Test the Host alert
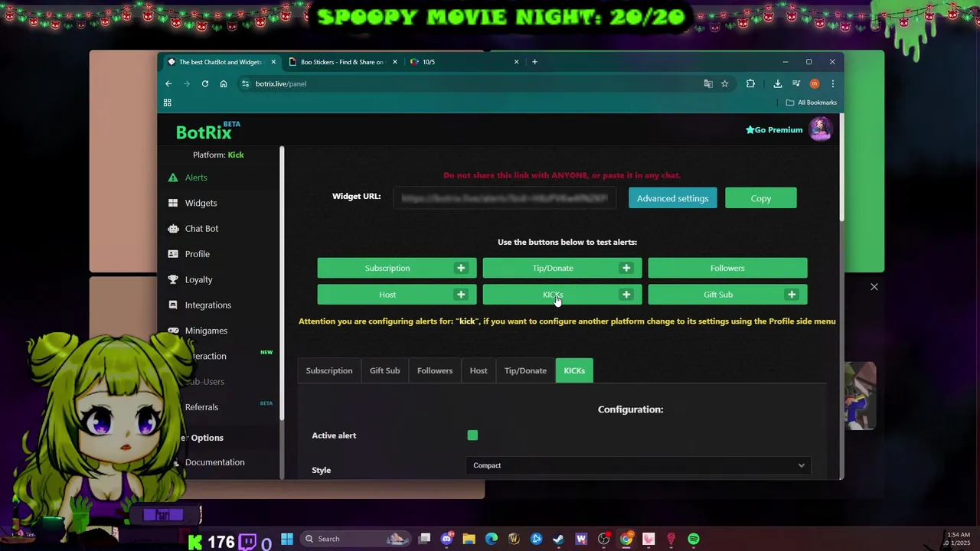 click(x=387, y=295)
